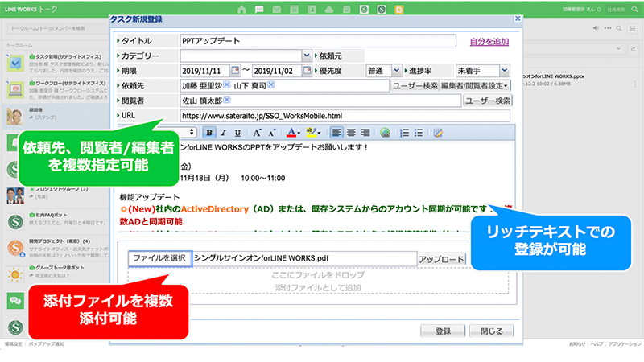Center align text in editor
The image size is (644, 362).
point(351,133)
